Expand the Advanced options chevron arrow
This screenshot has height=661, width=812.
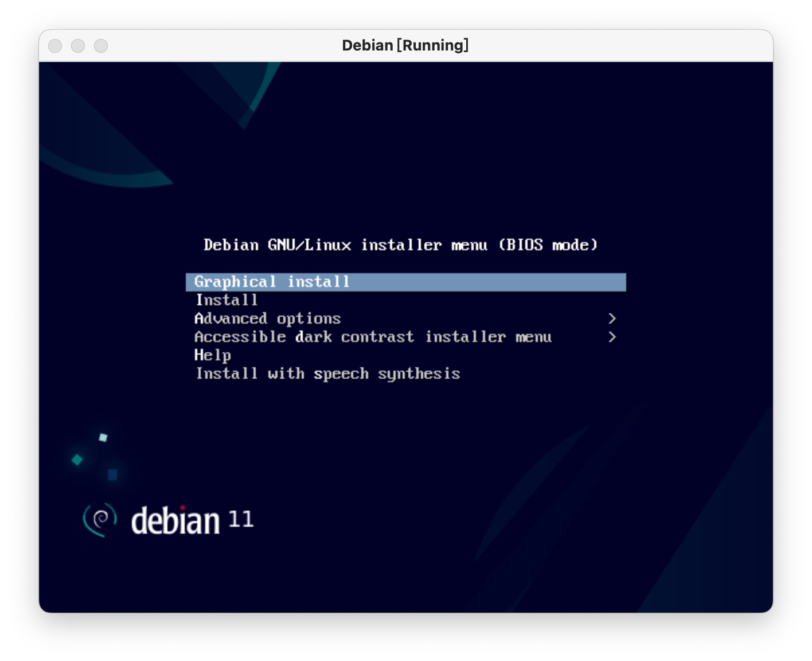coord(612,318)
